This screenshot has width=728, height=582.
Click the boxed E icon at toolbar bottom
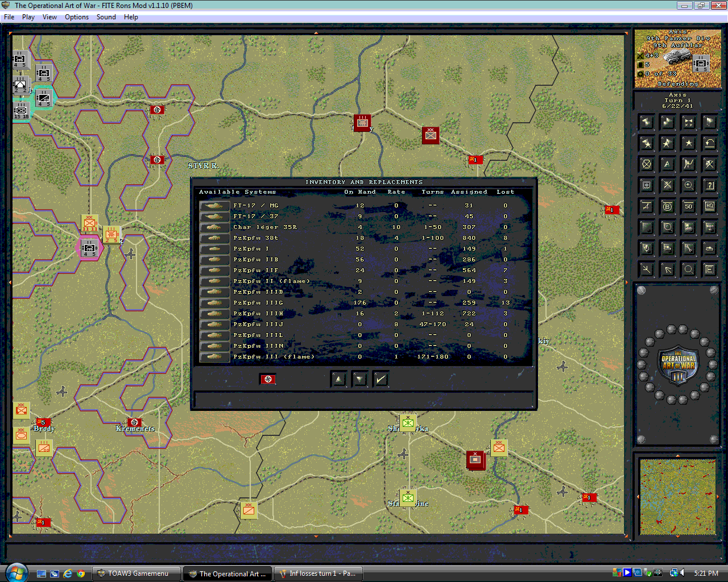point(709,269)
